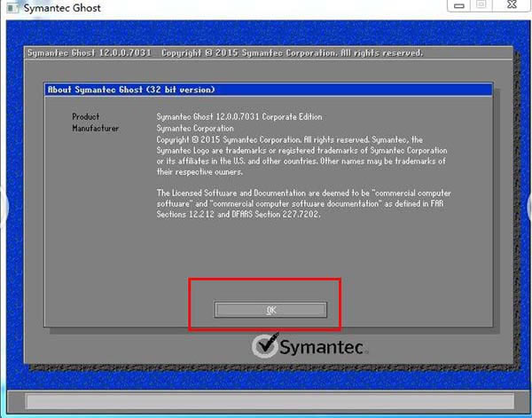Click the Corporate Edition product version text
The width and height of the screenshot is (532, 418).
tap(239, 117)
